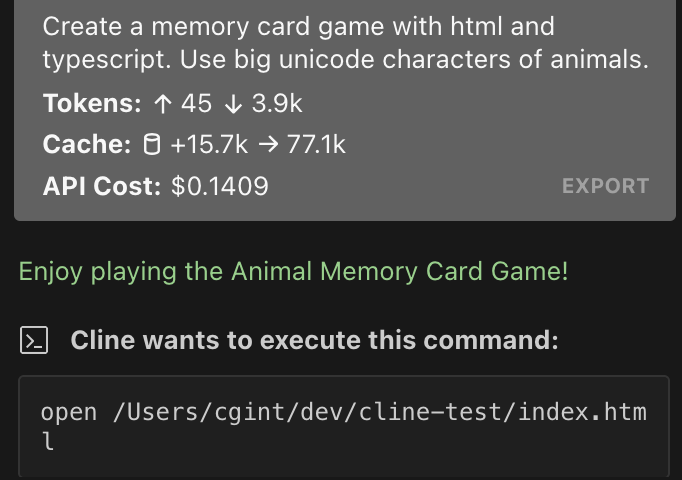
Task: Select the $0.1409 cost amount
Action: coord(220,186)
